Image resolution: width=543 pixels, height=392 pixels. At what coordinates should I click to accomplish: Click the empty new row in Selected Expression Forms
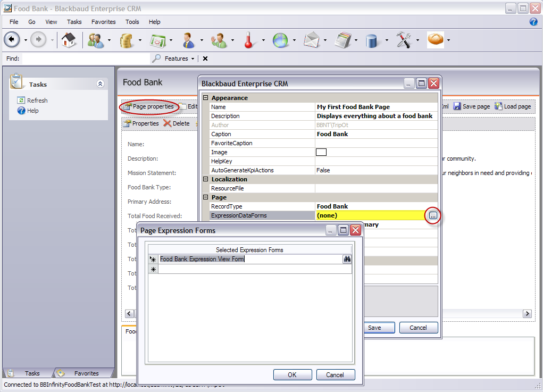(x=255, y=270)
